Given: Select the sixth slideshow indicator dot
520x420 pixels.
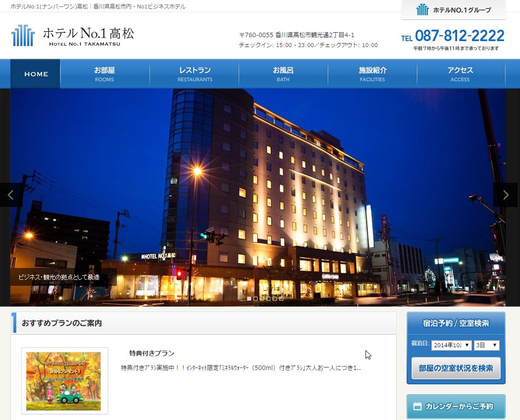Looking at the screenshot, I should 281,299.
